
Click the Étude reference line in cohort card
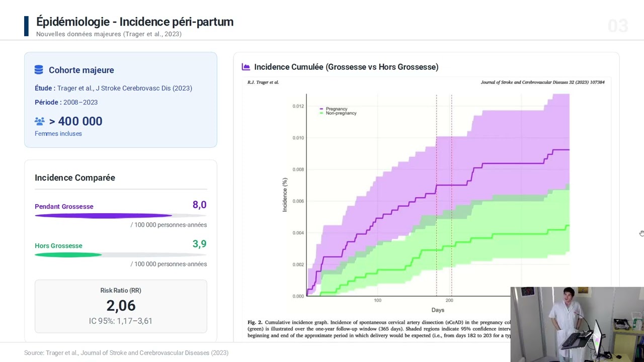(x=113, y=88)
